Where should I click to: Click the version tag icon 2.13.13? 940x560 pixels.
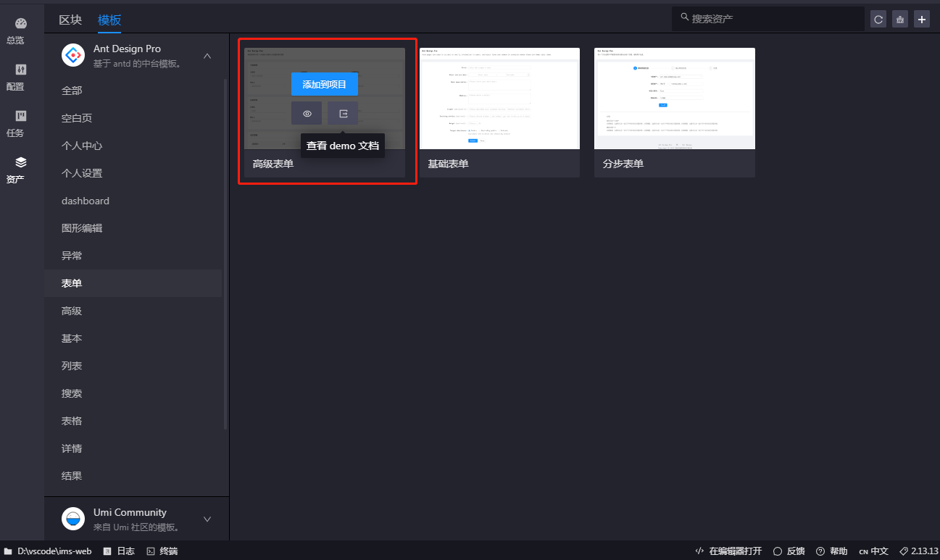click(904, 551)
